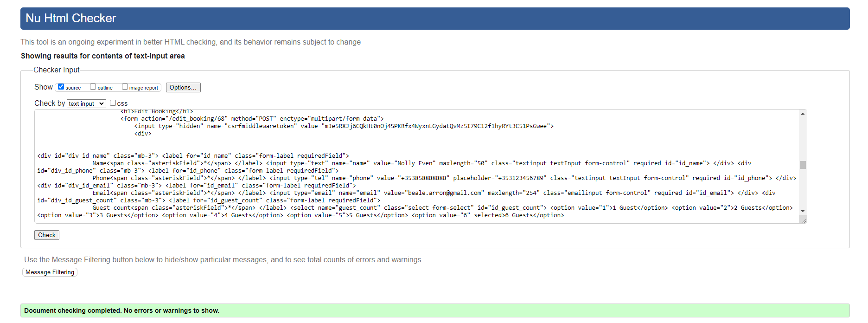This screenshot has width=868, height=323.
Task: Click the textarea resize handle corner
Action: pos(804,220)
